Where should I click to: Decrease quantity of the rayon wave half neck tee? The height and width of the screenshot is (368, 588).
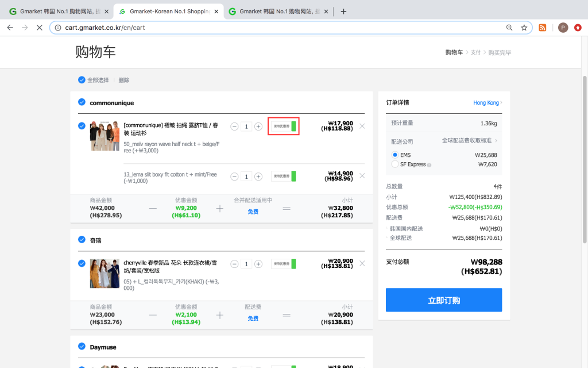234,126
